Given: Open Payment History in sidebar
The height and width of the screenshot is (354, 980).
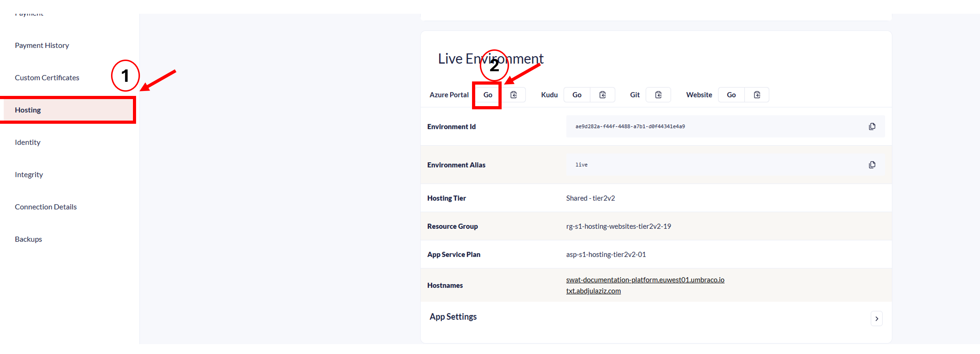Looking at the screenshot, I should 42,45.
